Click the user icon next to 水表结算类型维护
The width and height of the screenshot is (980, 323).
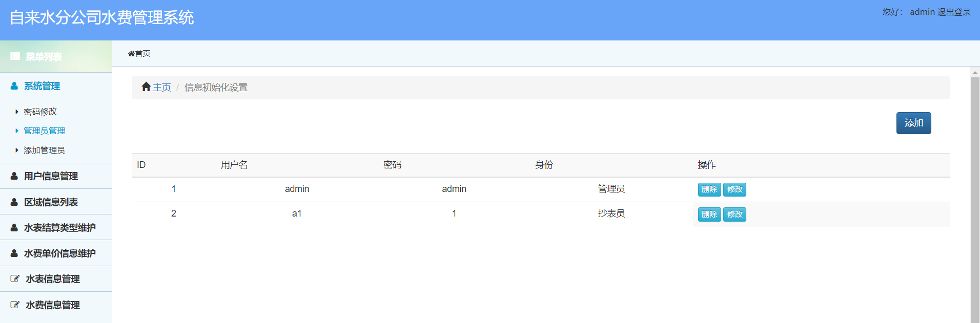click(14, 228)
